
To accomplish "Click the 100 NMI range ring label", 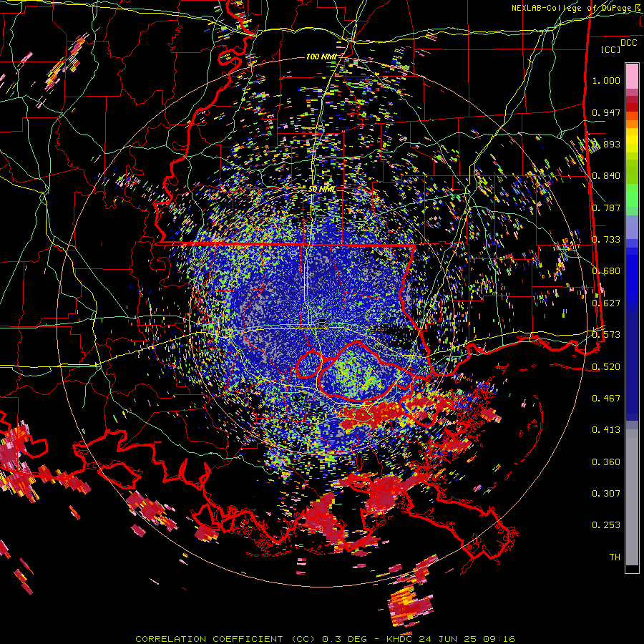I will click(321, 57).
